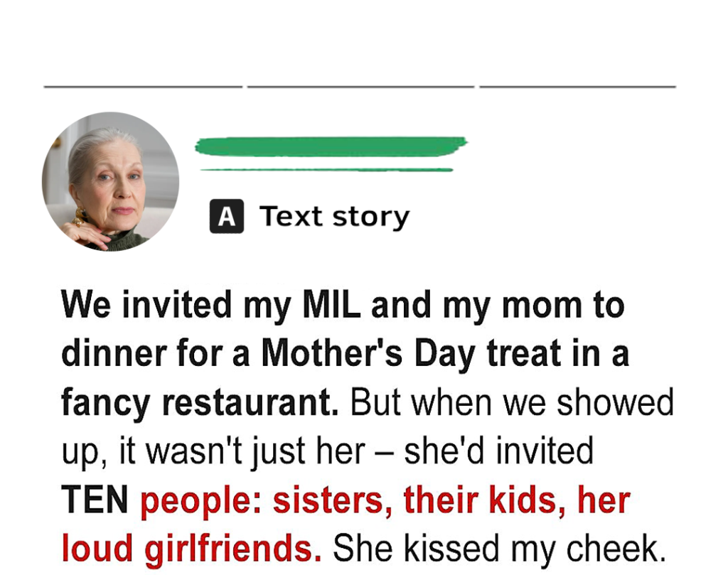Screen dimensions: 728x575
Task: Click the phrase "Mother's Day"
Action: [x=368, y=353]
